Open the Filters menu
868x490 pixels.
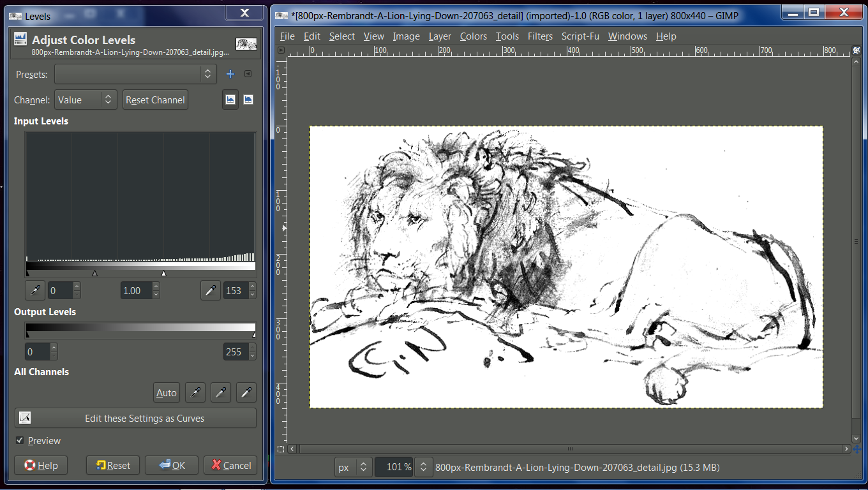tap(540, 36)
